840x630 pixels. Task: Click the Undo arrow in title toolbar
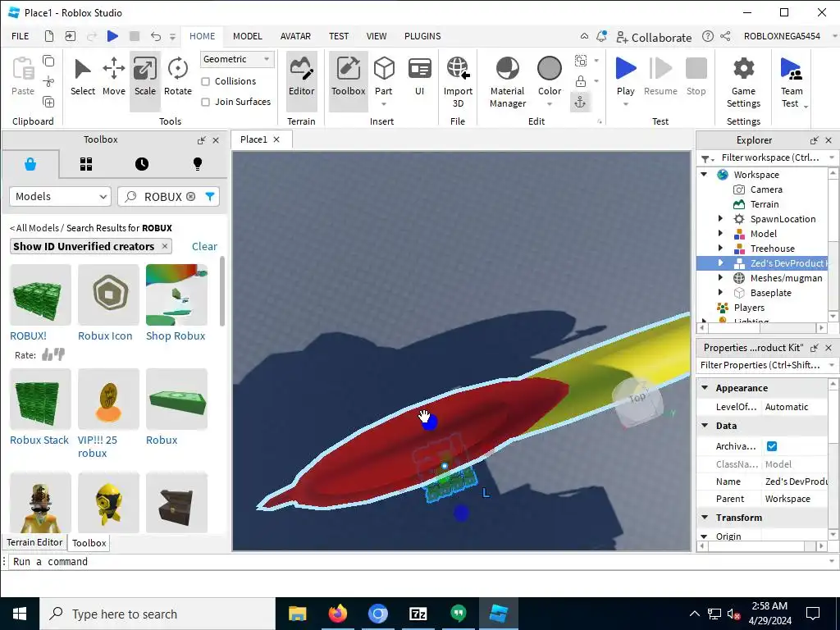coord(155,36)
